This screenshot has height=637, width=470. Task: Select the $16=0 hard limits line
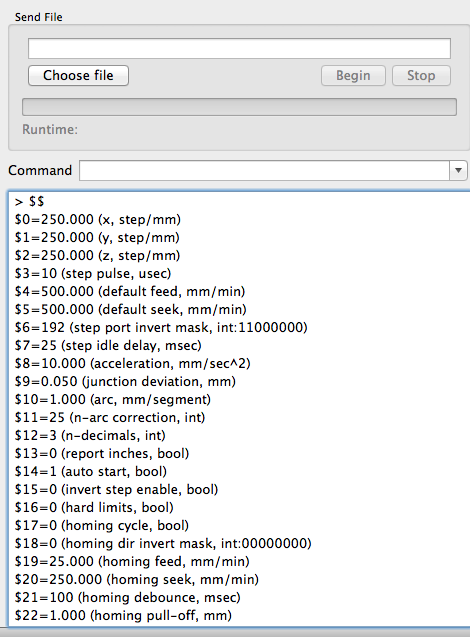pyautogui.click(x=94, y=507)
